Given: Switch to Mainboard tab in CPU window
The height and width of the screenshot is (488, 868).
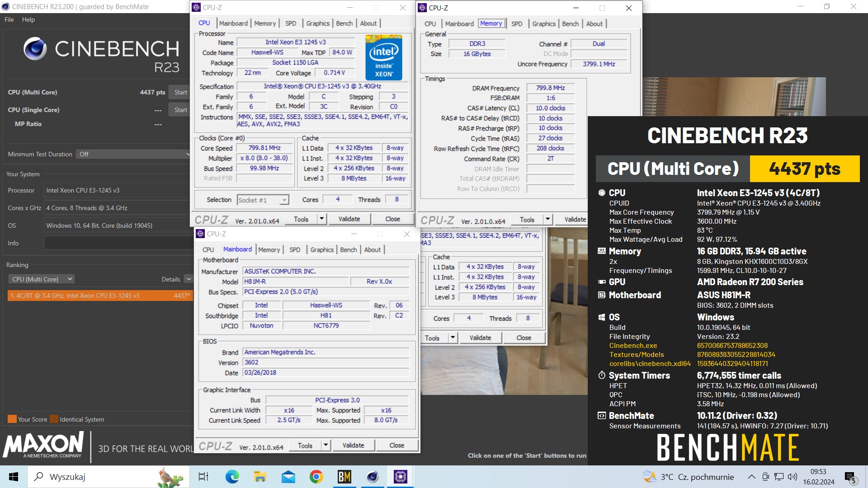Looking at the screenshot, I should pos(233,23).
